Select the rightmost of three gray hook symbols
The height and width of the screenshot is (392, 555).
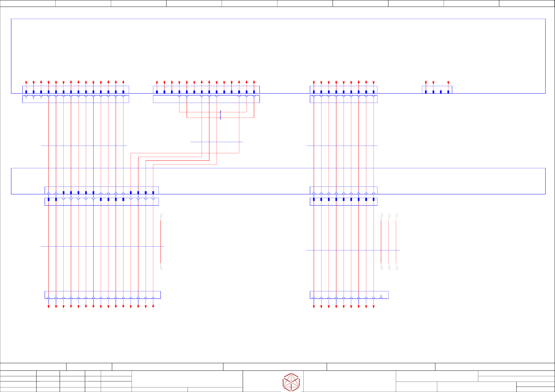point(397,216)
